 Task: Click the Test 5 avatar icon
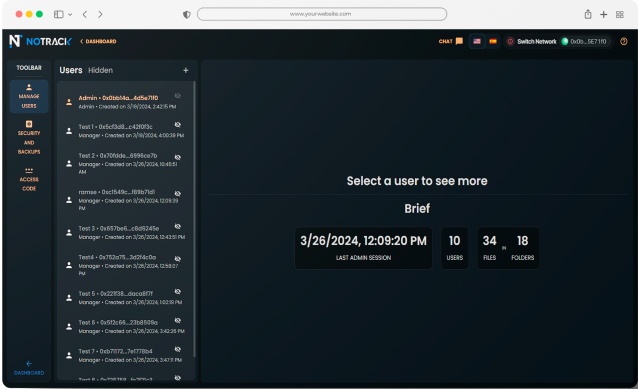[x=69, y=298]
